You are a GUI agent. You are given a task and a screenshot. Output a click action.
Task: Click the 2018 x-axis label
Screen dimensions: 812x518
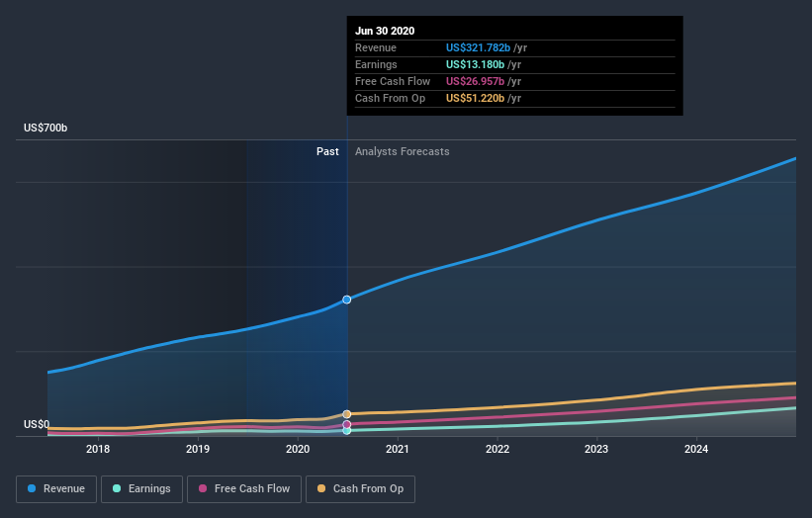tap(98, 449)
